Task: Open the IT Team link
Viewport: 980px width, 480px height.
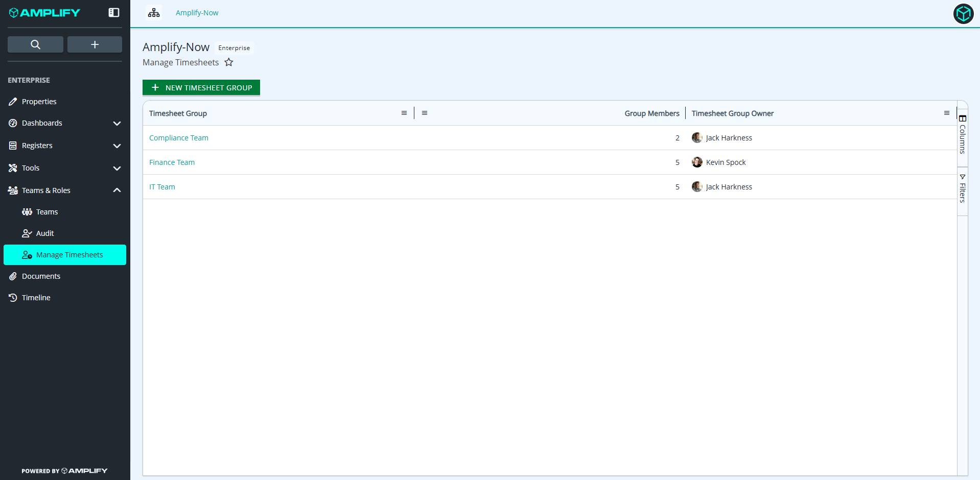Action: [162, 187]
